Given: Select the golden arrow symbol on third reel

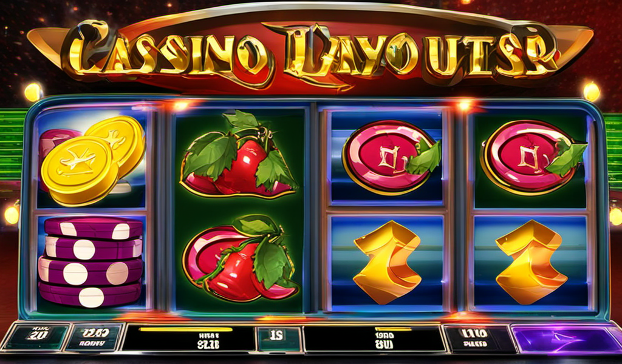Looking at the screenshot, I should click(x=387, y=262).
